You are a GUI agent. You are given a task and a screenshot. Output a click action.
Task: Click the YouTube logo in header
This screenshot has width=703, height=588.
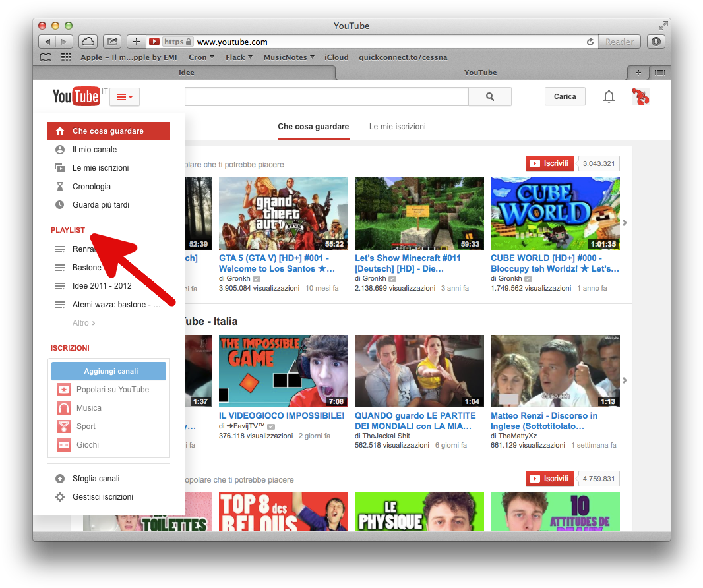(x=76, y=97)
